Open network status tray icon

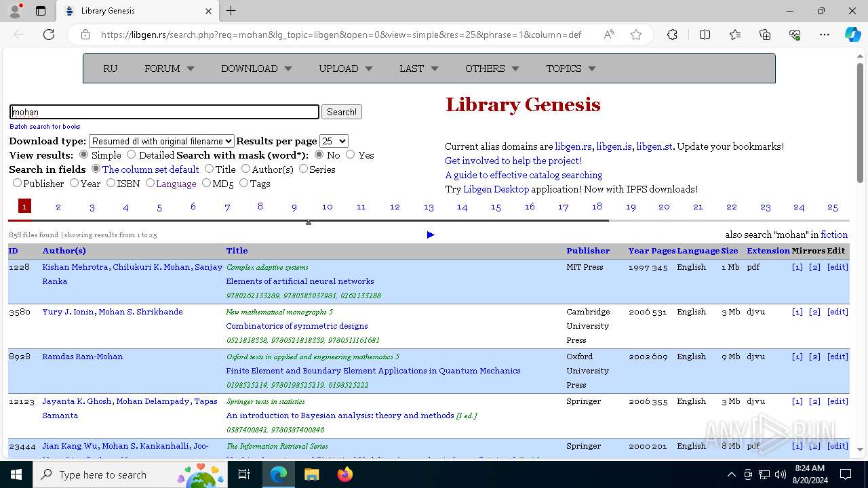pos(764,474)
